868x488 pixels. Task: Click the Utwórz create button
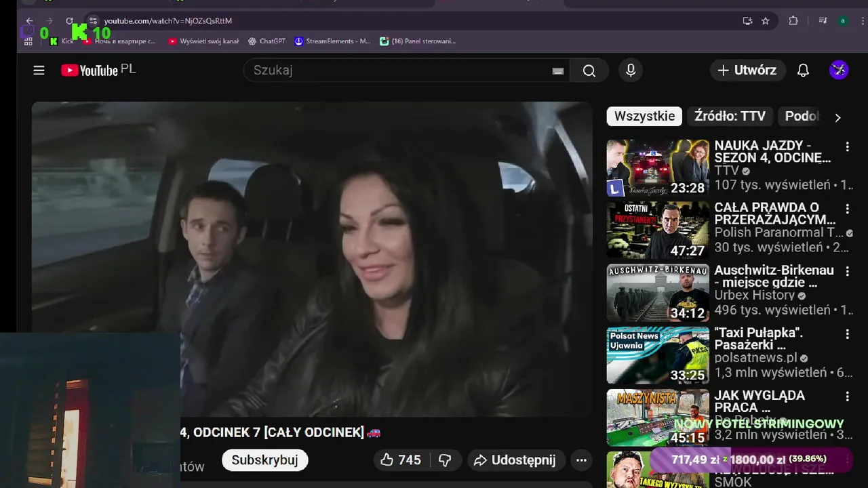tap(747, 70)
